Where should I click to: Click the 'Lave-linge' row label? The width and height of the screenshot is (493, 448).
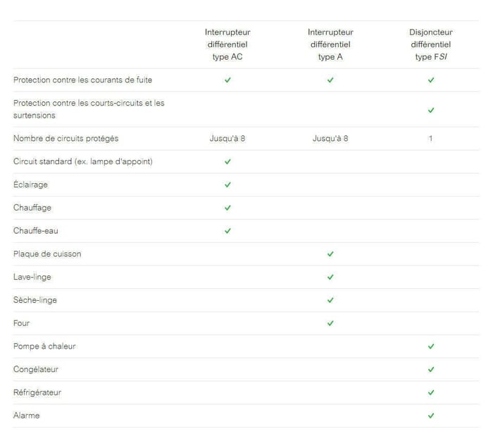point(32,278)
